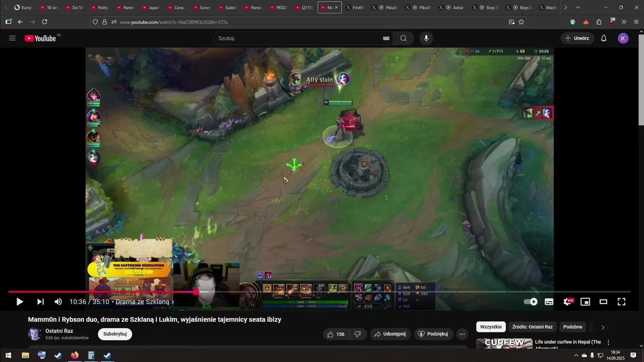Open the browser application menu

[x=636, y=22]
